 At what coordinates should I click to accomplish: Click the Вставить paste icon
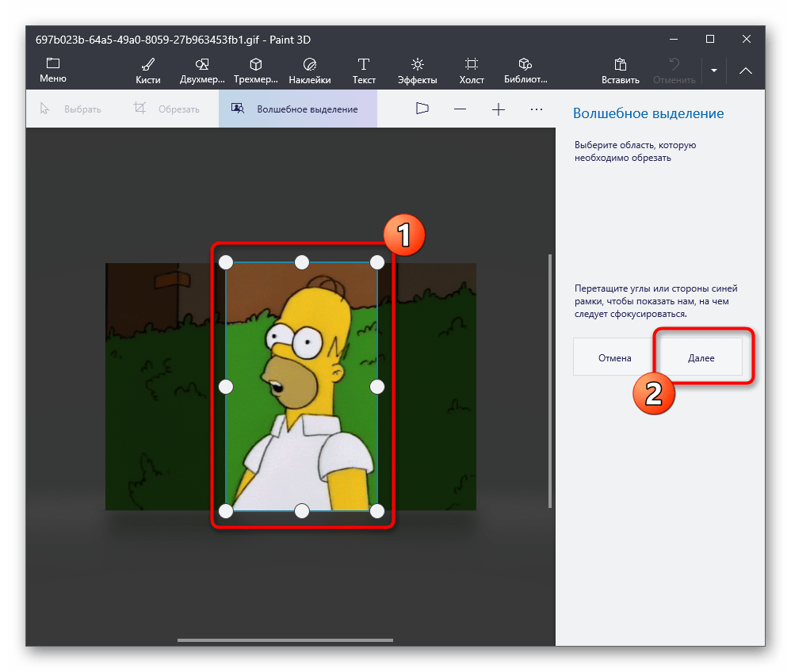coord(621,70)
